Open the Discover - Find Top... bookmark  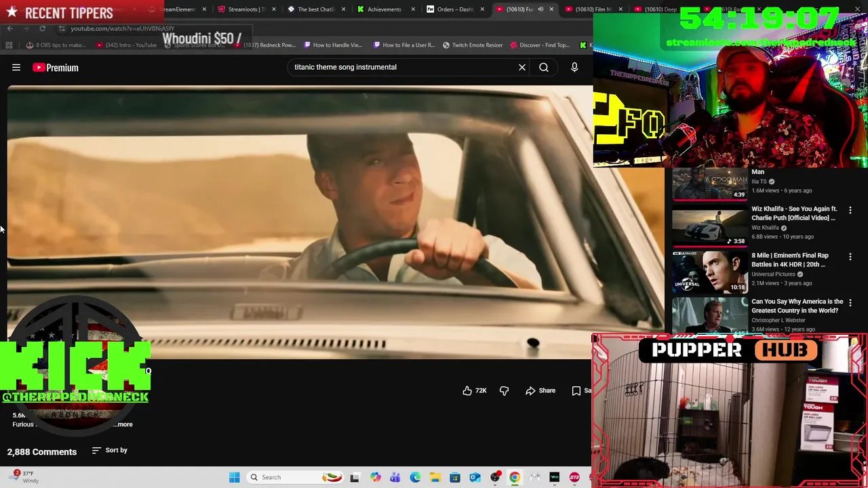[540, 45]
